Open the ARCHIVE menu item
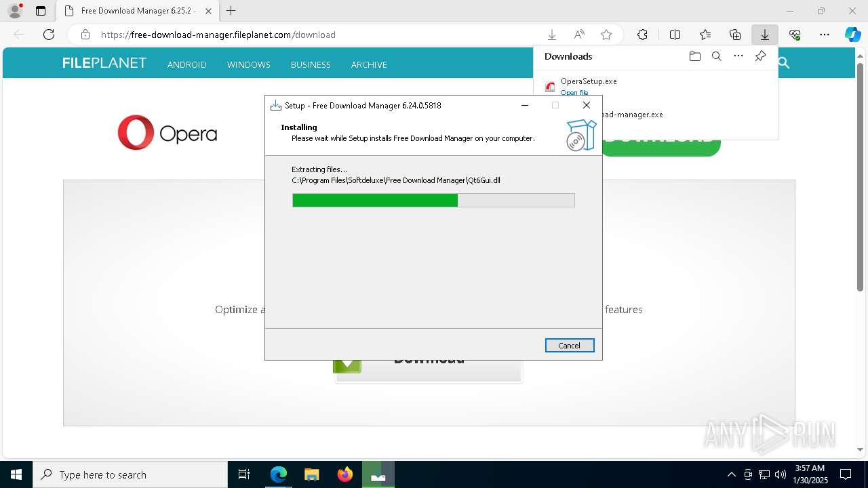This screenshot has width=868, height=488. click(369, 64)
